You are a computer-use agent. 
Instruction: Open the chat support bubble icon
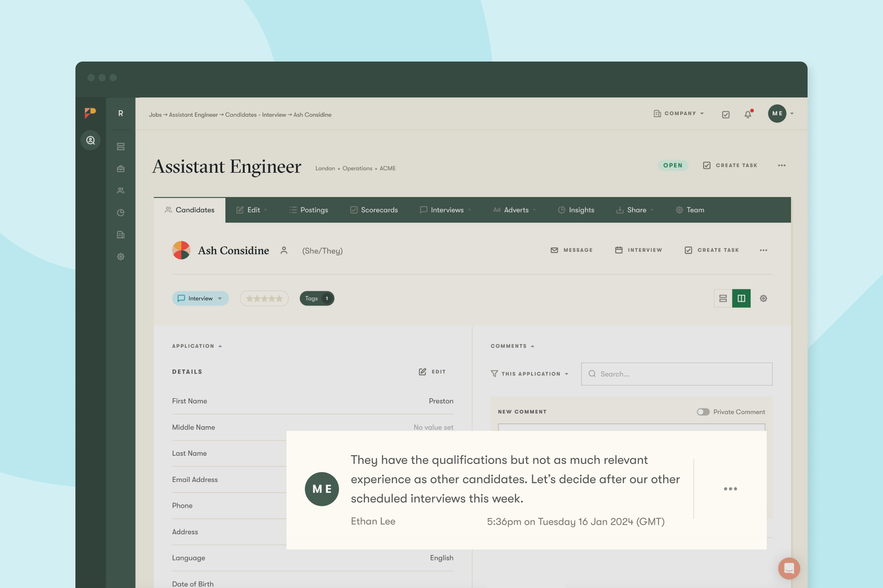click(x=789, y=568)
